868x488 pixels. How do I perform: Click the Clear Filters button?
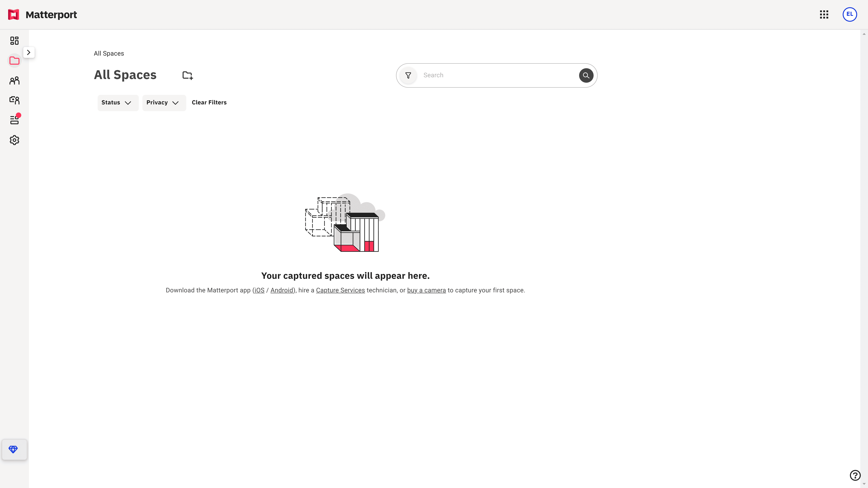pyautogui.click(x=209, y=102)
